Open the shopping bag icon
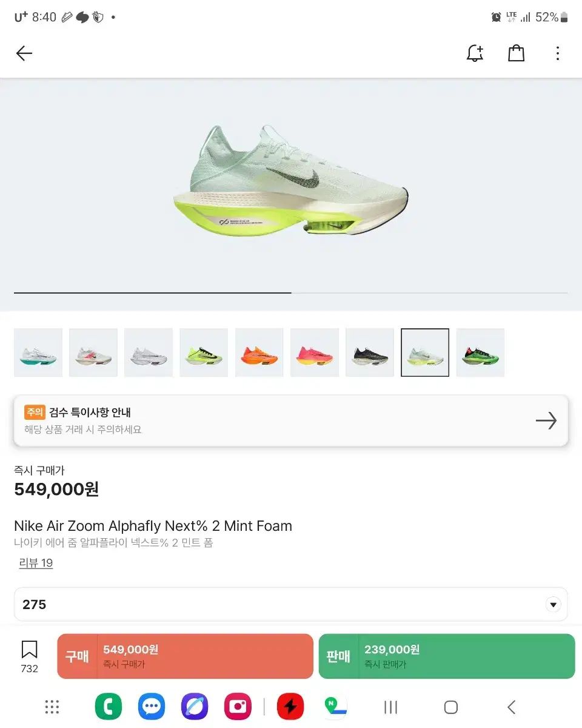Image resolution: width=582 pixels, height=728 pixels. coord(516,53)
